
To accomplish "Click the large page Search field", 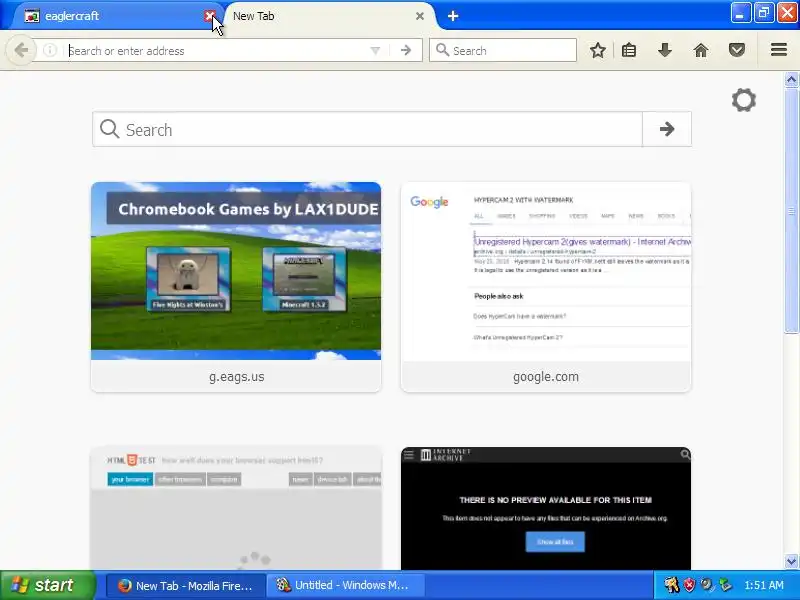I will click(367, 129).
